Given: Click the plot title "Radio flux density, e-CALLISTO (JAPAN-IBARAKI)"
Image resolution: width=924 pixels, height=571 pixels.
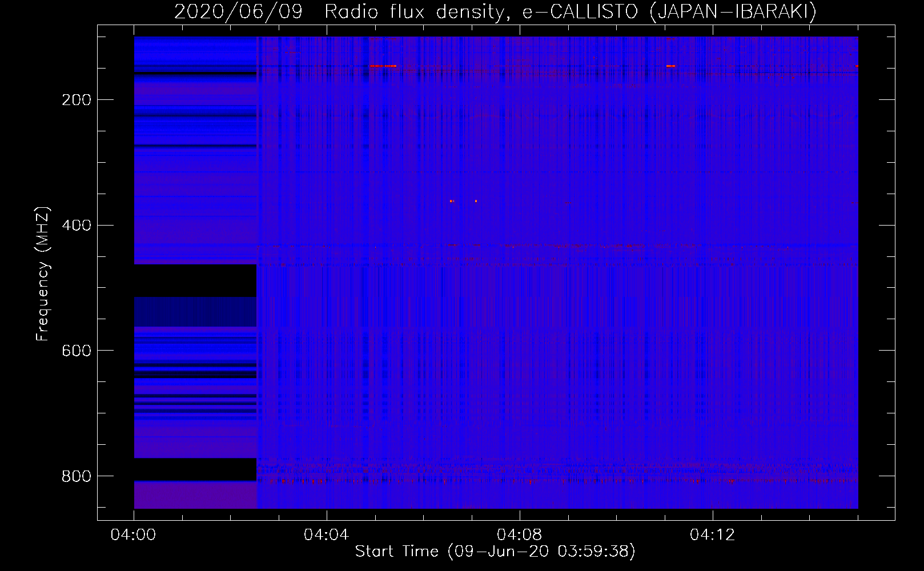Looking at the screenshot, I should [571, 12].
